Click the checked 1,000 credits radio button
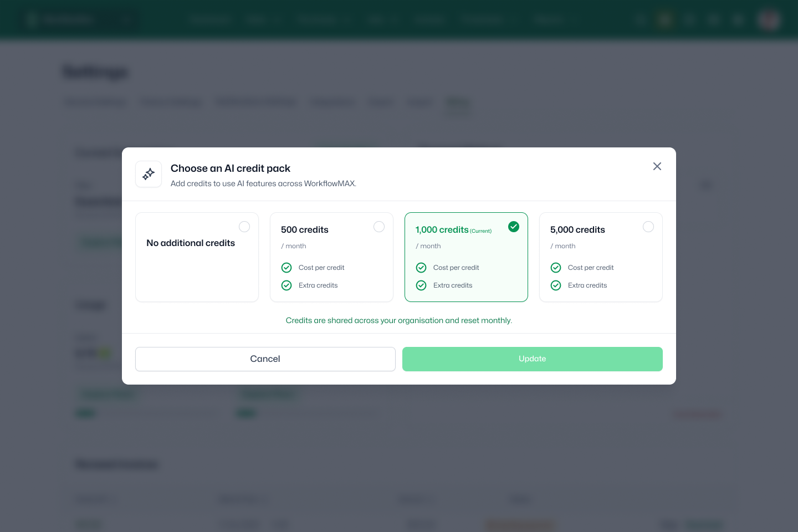798x532 pixels. [x=514, y=227]
